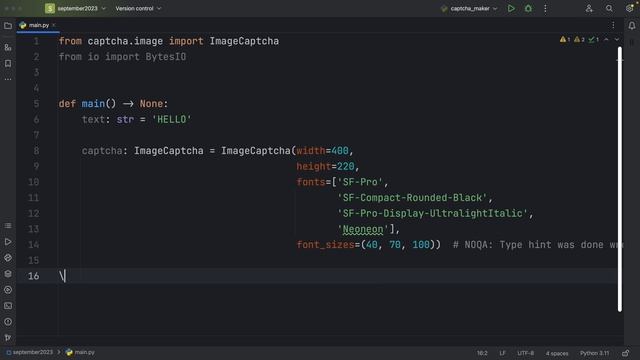Screen dimensions: 640x360
Task: Show more tool windows ellipsis
Action: click(x=8, y=79)
